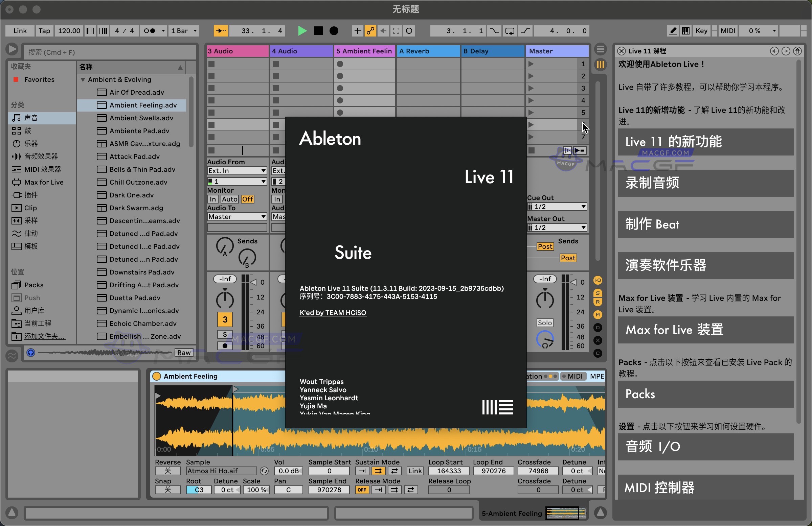Select the 声音 (Sounds) browser category

tap(31, 118)
